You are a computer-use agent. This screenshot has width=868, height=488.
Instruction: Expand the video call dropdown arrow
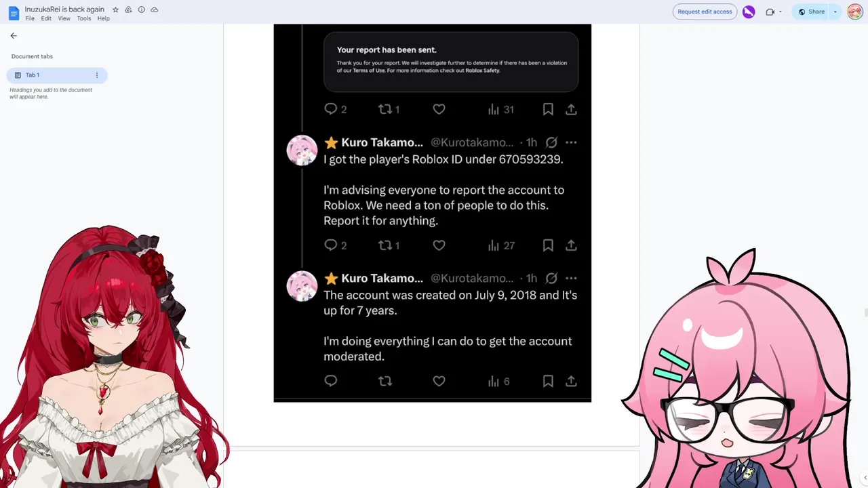point(780,12)
